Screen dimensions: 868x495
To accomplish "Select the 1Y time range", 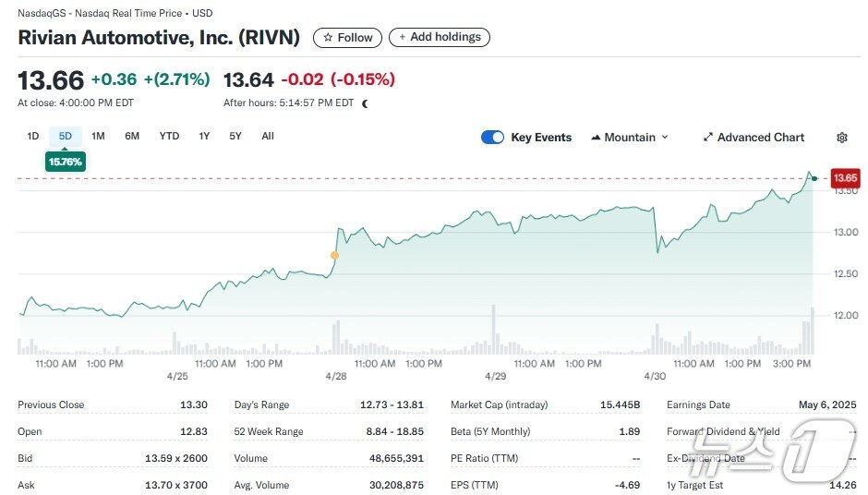I will pos(204,137).
